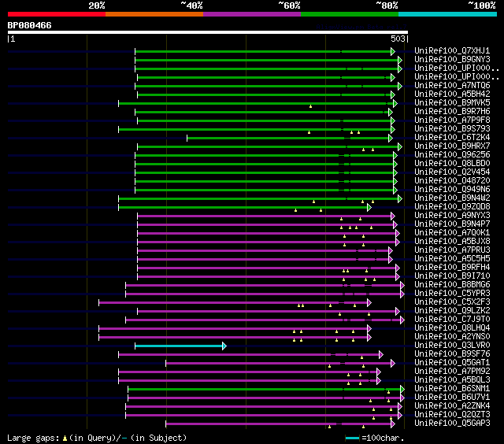
Task: Select the UniRef100_B9N4W2 label
Action: pos(452,198)
